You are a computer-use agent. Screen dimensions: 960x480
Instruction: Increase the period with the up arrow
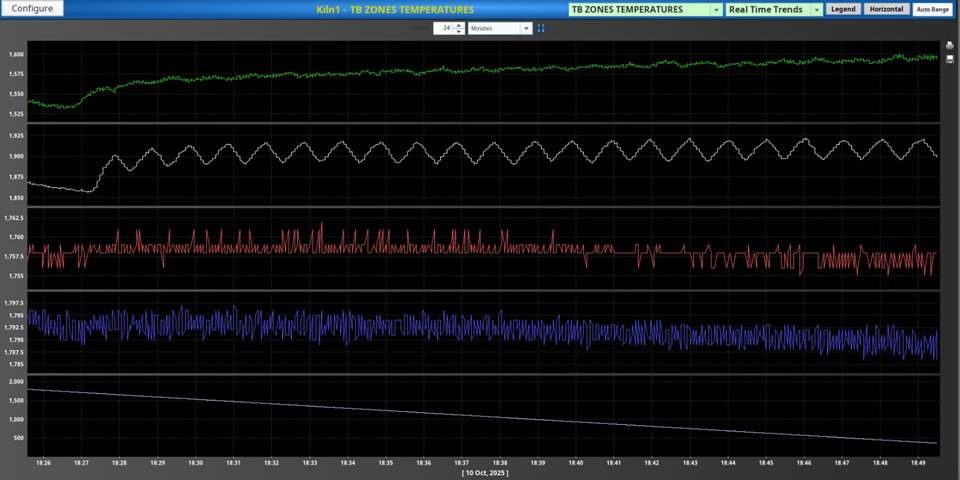click(x=459, y=26)
